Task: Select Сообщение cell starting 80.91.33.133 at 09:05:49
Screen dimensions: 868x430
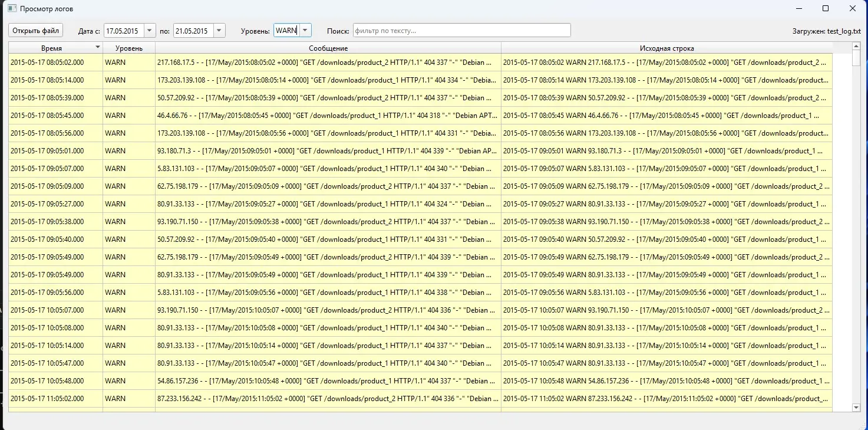Action: (x=328, y=275)
